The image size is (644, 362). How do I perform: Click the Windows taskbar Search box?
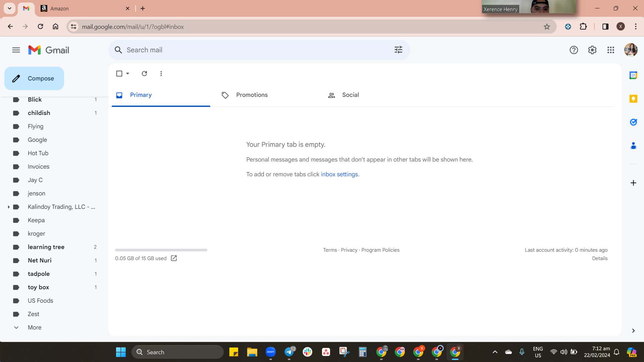[177, 352]
